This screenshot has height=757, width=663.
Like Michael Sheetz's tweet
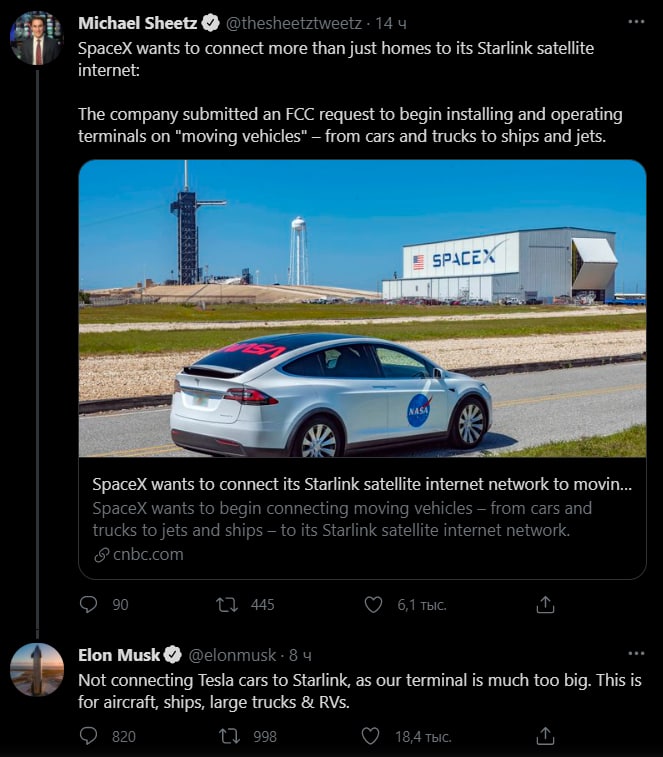coord(373,604)
